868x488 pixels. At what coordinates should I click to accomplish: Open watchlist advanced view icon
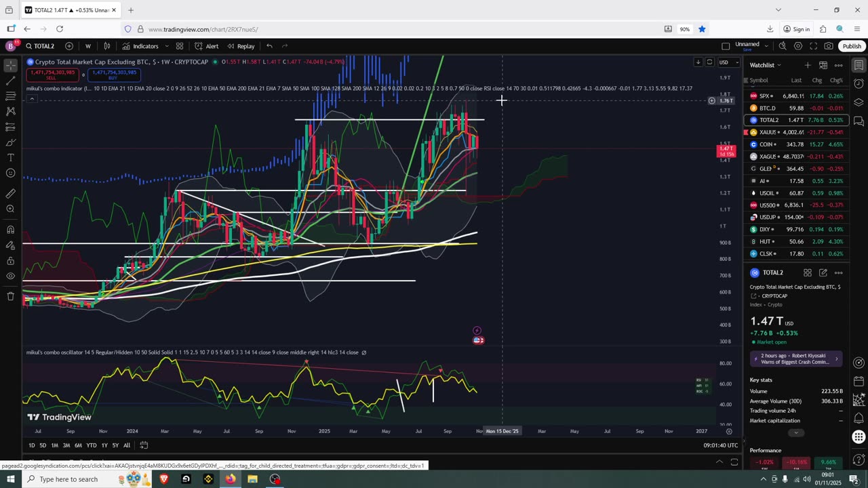click(823, 65)
